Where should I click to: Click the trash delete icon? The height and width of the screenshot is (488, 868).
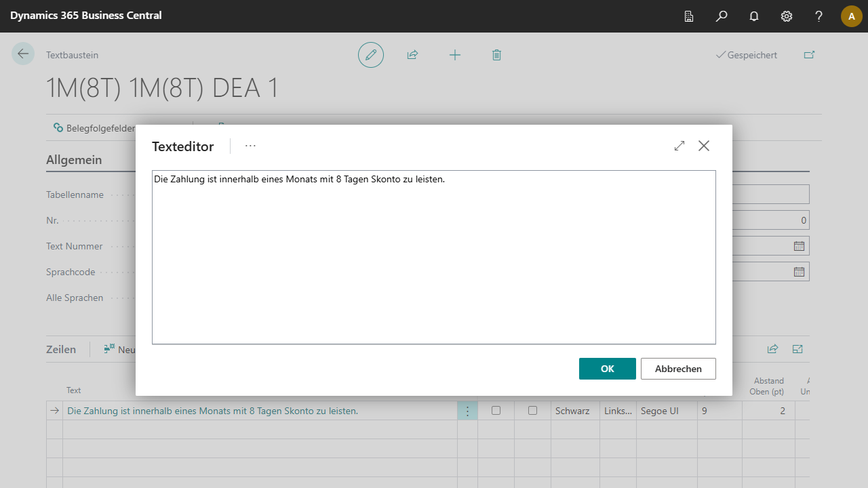496,55
